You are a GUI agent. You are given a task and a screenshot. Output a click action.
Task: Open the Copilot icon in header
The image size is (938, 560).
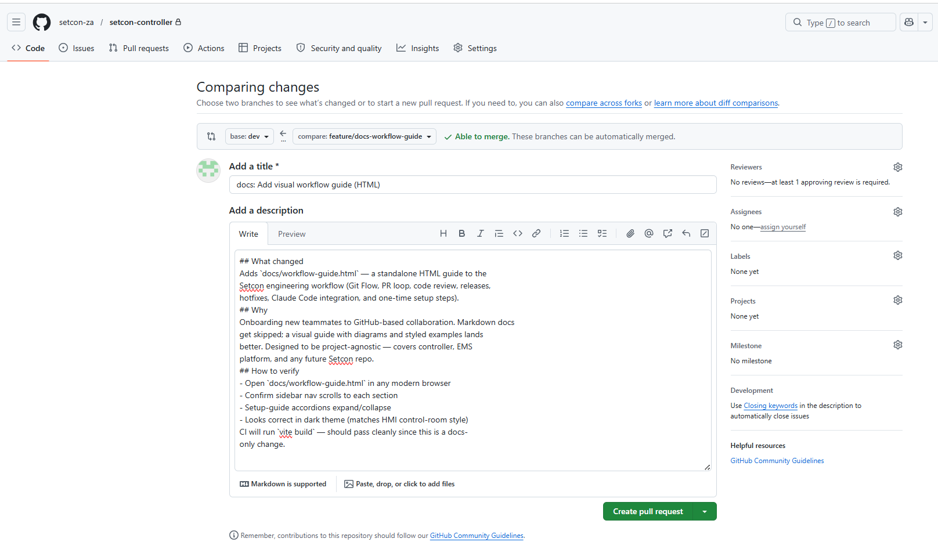909,22
